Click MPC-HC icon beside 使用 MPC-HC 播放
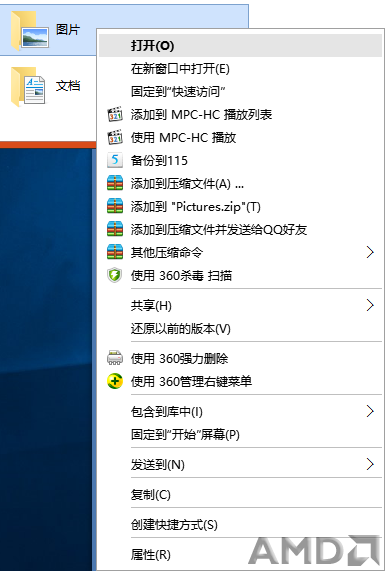The height and width of the screenshot is (571, 385). pyautogui.click(x=115, y=137)
